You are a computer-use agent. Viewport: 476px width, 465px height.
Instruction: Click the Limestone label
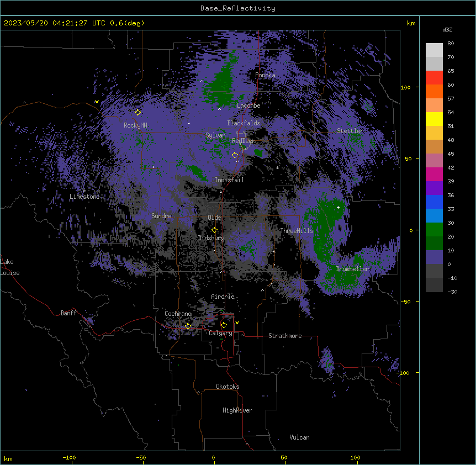tap(84, 197)
